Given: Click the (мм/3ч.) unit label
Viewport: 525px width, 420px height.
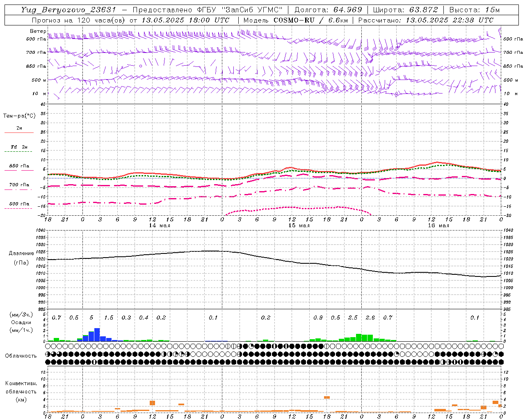Looking at the screenshot, I should coord(21,315).
